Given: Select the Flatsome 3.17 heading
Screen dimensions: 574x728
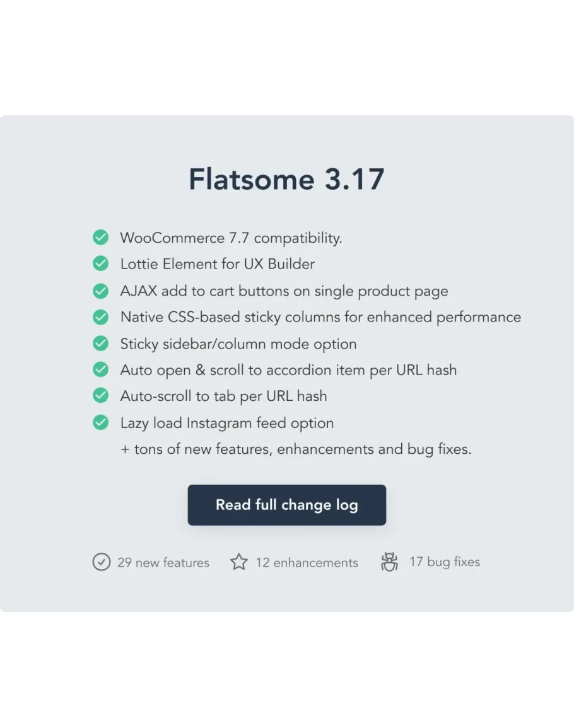Looking at the screenshot, I should tap(286, 180).
